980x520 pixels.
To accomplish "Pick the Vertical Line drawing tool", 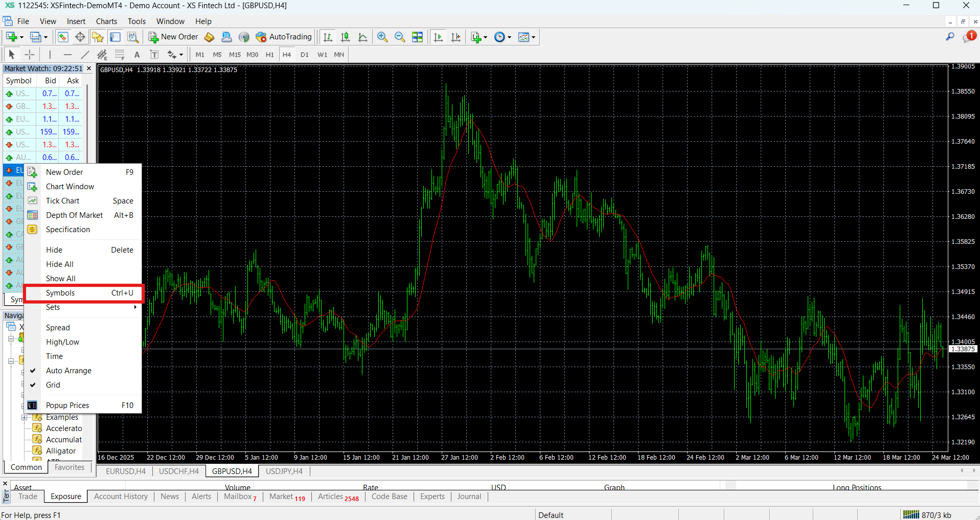I will pos(50,54).
